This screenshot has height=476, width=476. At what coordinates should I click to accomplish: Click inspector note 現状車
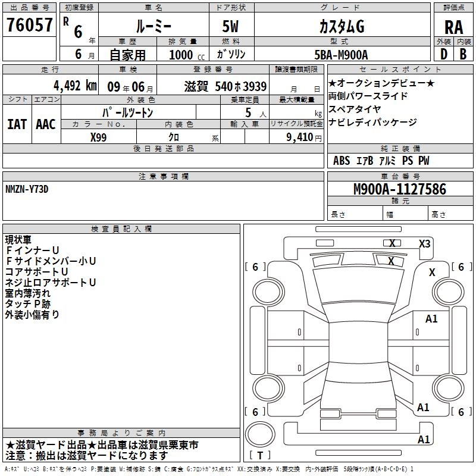point(18,240)
